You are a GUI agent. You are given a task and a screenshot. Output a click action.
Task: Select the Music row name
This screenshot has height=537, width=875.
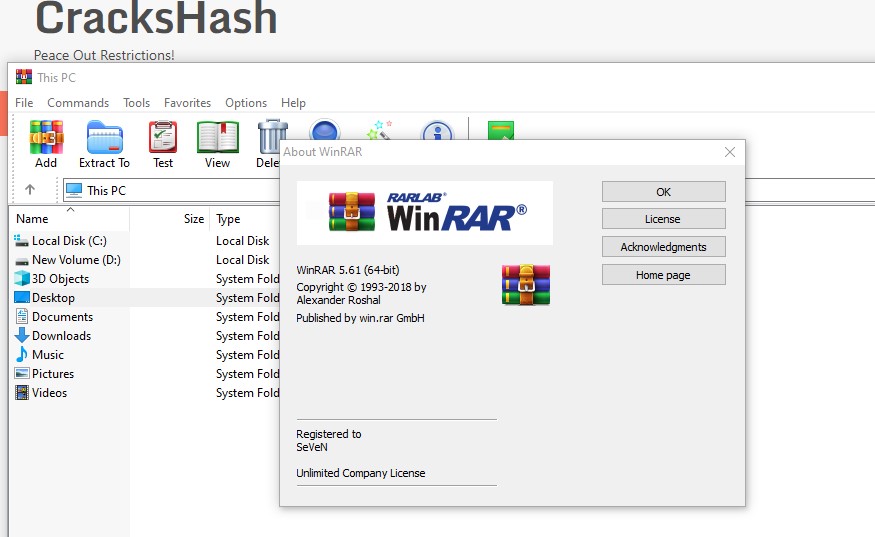[48, 354]
